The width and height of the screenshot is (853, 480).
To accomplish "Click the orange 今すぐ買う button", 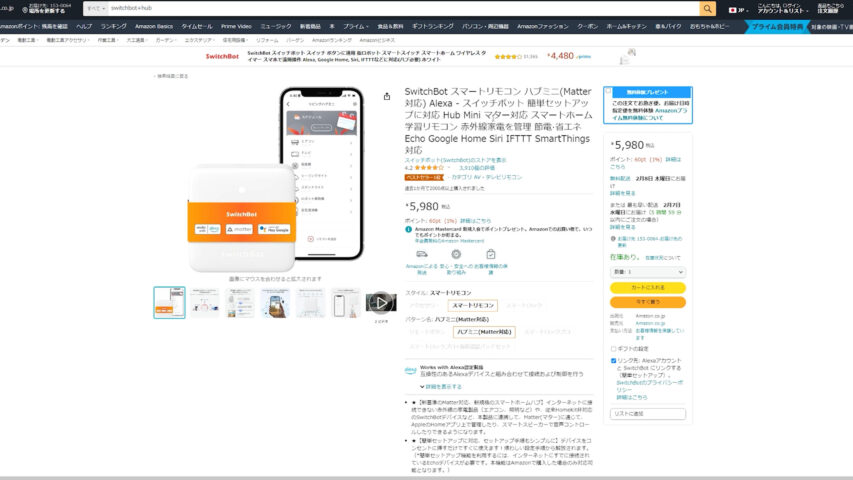I will [647, 302].
